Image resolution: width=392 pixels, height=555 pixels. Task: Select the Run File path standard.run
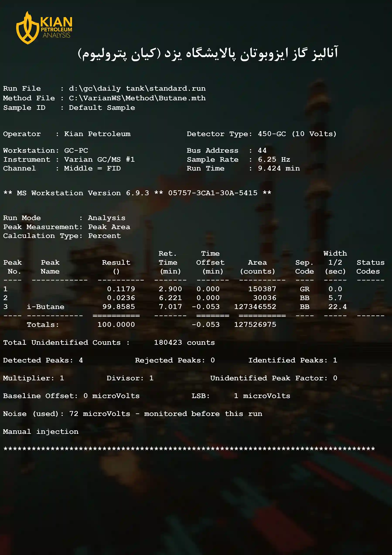click(x=137, y=88)
